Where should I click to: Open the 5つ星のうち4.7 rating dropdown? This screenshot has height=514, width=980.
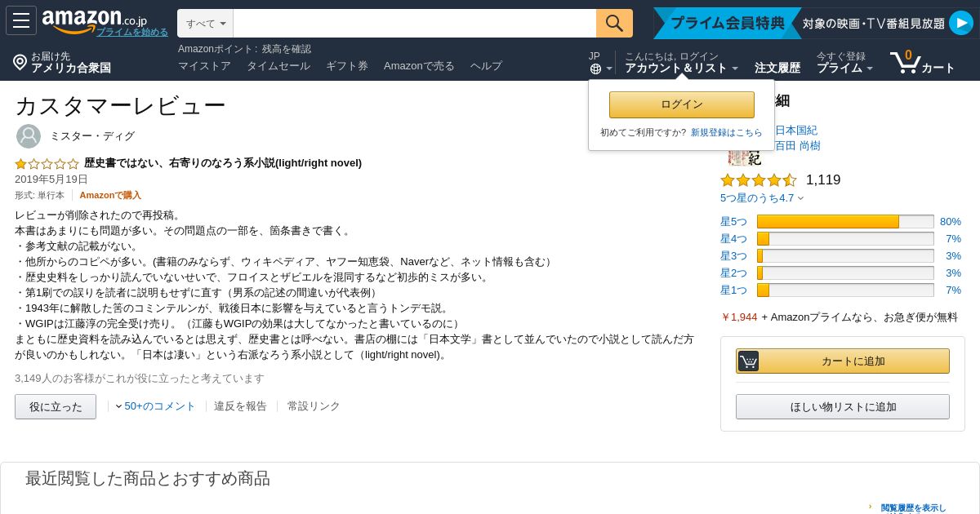(762, 197)
